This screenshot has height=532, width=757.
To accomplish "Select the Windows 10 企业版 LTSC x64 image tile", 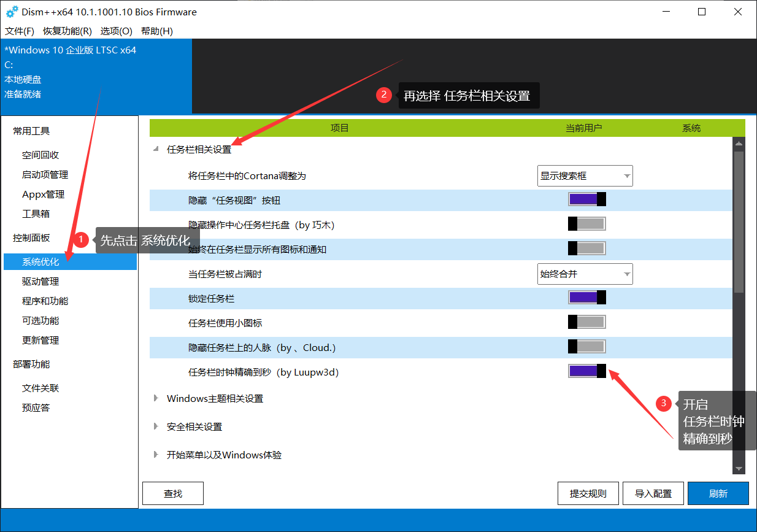I will point(96,77).
